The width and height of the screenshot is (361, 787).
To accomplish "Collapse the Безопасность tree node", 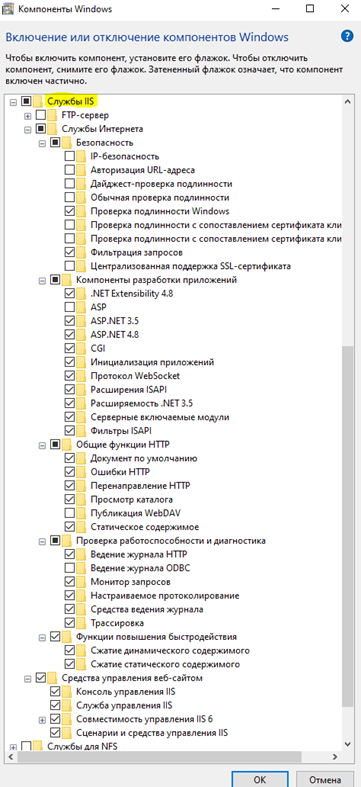I will [x=42, y=143].
